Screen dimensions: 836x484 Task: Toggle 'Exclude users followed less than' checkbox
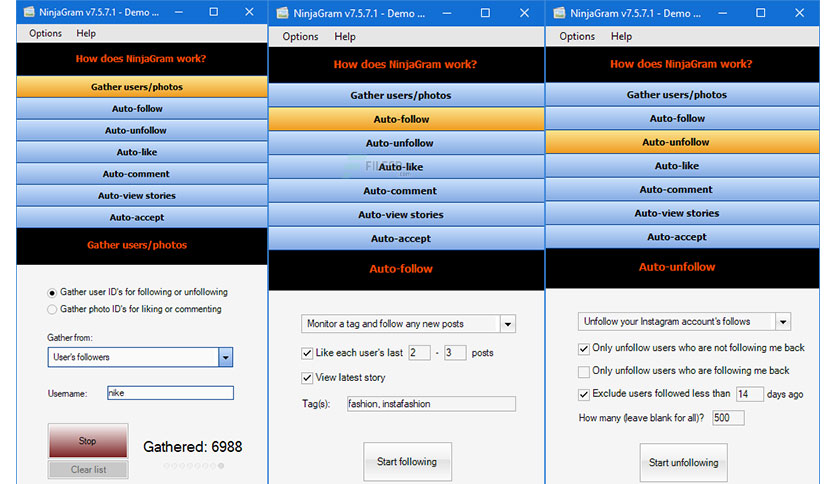coord(584,394)
